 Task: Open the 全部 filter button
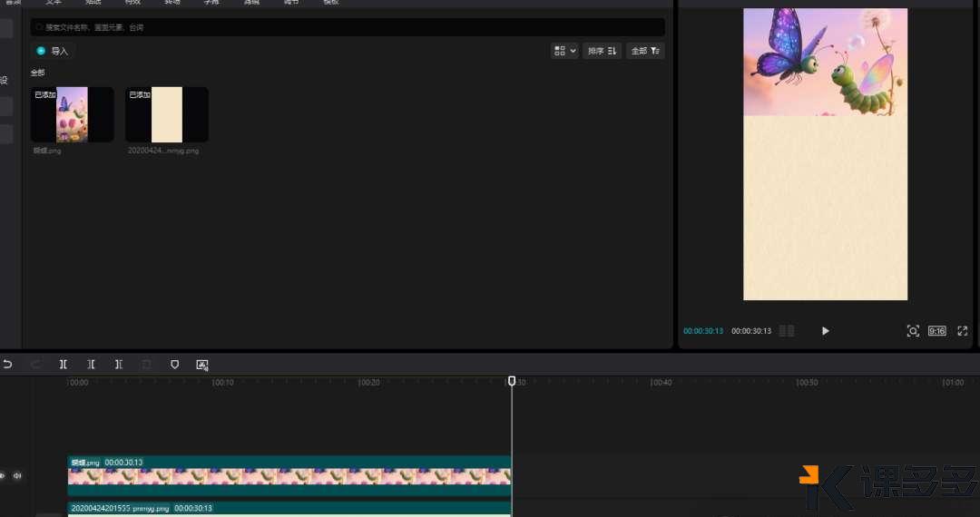[x=645, y=51]
